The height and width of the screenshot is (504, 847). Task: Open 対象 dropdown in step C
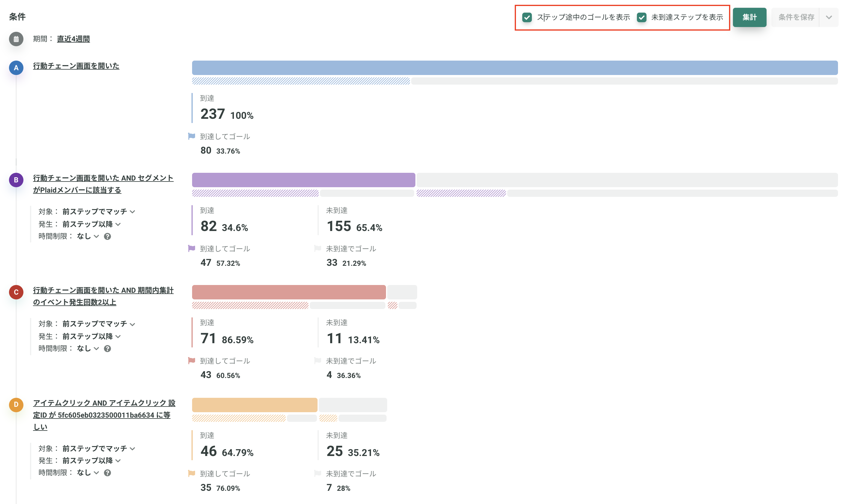(98, 324)
